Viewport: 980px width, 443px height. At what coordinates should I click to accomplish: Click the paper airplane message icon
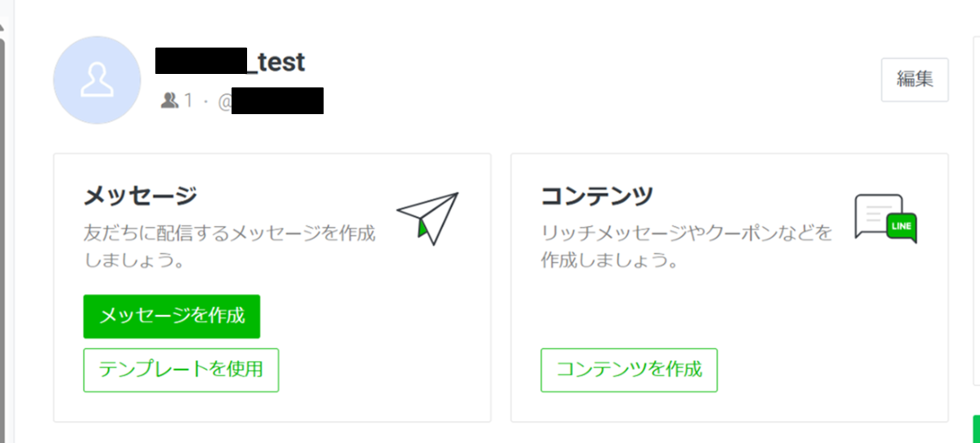(x=428, y=218)
